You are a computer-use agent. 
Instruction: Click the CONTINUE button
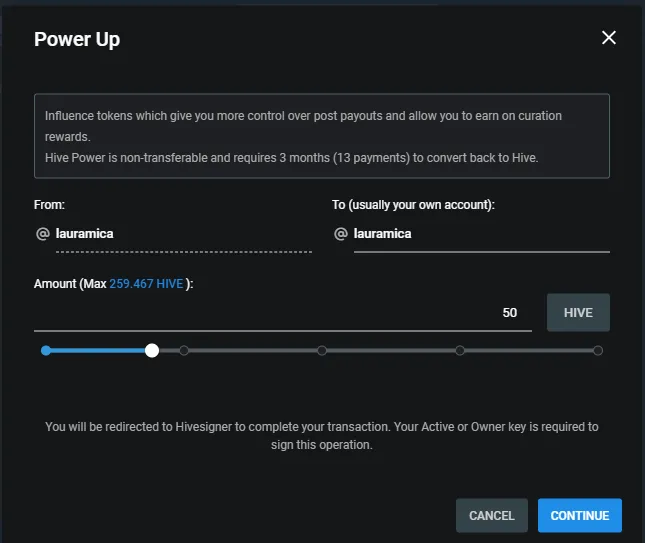[580, 515]
